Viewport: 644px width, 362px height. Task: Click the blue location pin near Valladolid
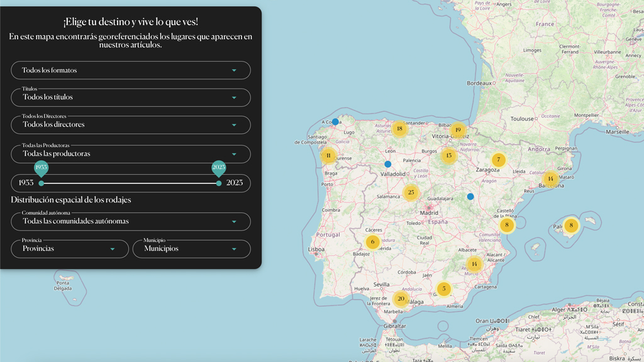tap(388, 164)
